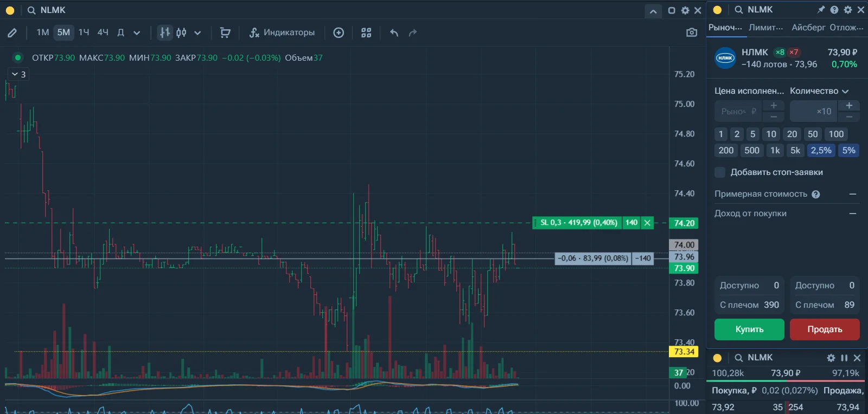This screenshot has height=414, width=868.
Task: Open the Количество dropdown
Action: coord(819,91)
